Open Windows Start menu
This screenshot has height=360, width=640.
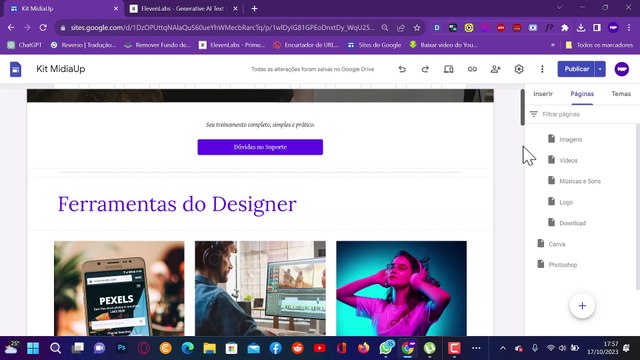[33, 348]
